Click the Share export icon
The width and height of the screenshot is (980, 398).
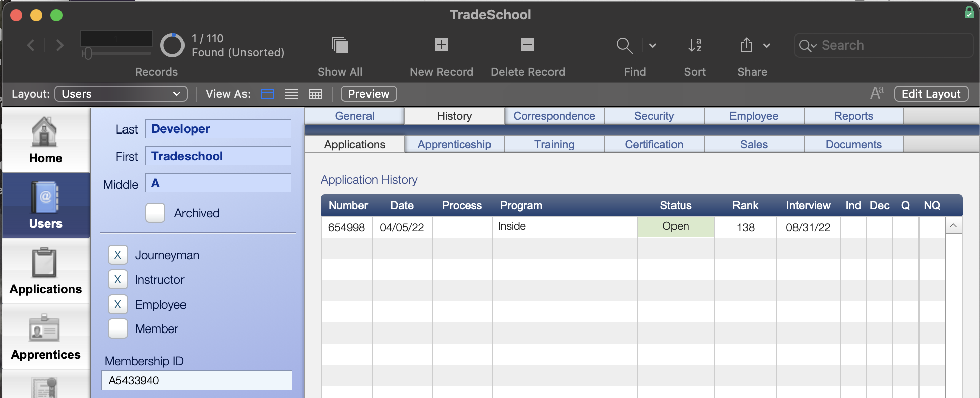tap(747, 45)
